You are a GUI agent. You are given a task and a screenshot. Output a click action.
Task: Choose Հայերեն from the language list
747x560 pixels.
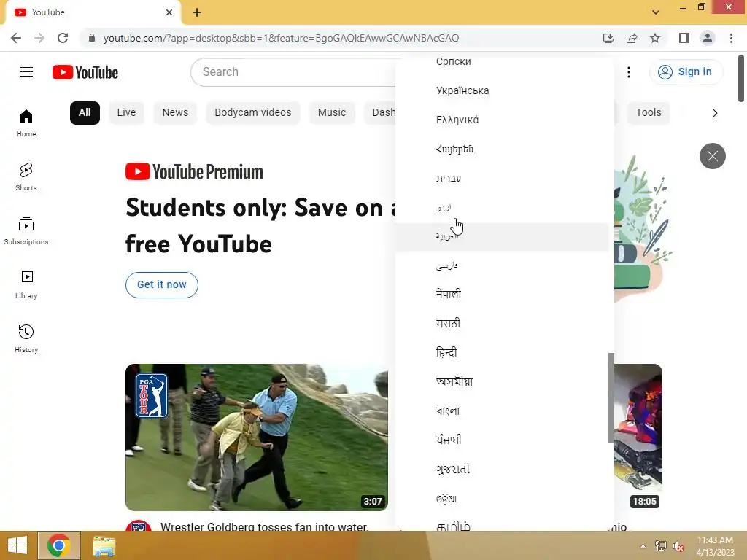(x=502, y=149)
